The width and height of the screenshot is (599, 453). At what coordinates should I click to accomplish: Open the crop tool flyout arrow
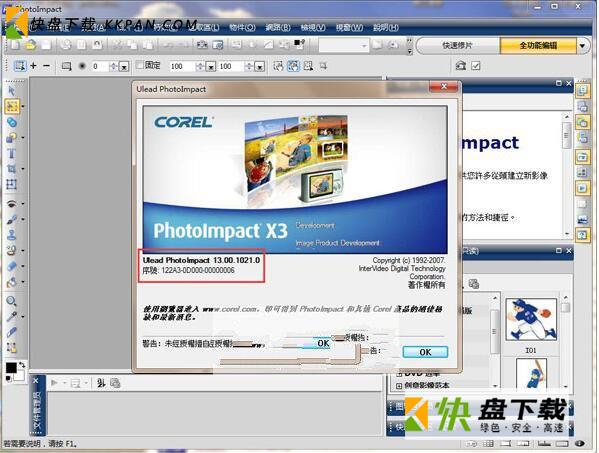click(x=23, y=168)
